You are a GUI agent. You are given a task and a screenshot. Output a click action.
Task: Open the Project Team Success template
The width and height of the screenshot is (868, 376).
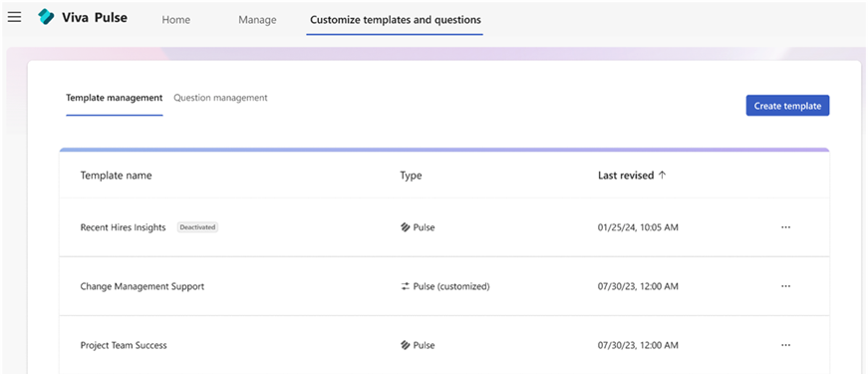(x=124, y=345)
